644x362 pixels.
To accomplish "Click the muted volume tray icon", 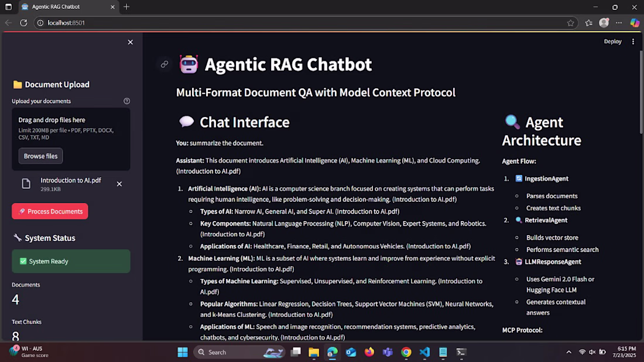I will pyautogui.click(x=592, y=352).
